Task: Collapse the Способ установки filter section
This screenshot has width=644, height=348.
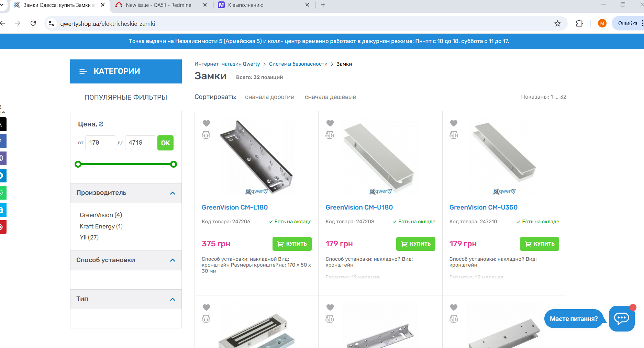Action: point(173,260)
